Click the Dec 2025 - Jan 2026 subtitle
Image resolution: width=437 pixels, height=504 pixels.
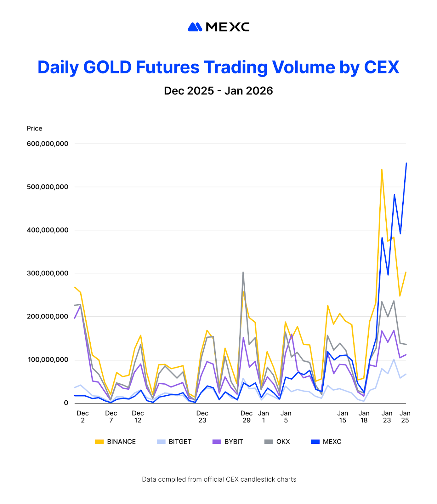(x=218, y=91)
